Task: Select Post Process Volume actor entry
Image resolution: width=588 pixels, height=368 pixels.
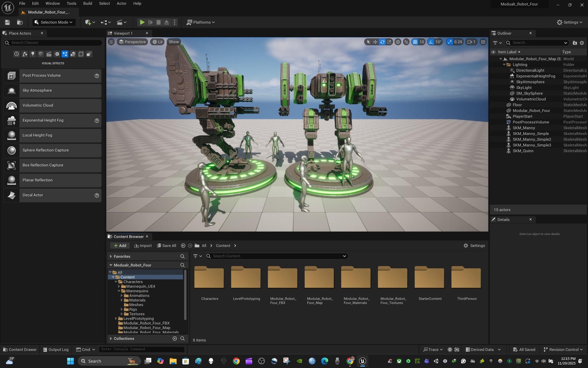Action: 52,76
